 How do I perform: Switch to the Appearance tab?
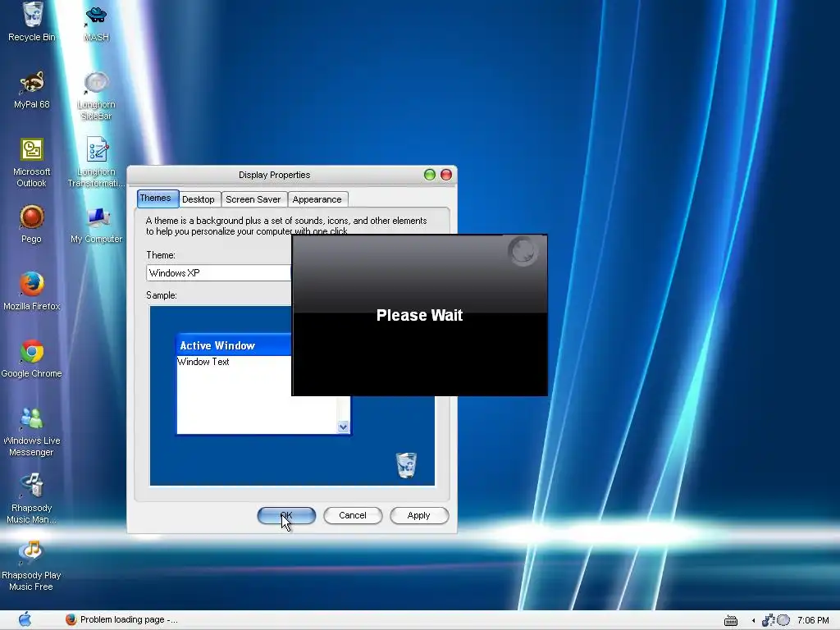(x=317, y=199)
